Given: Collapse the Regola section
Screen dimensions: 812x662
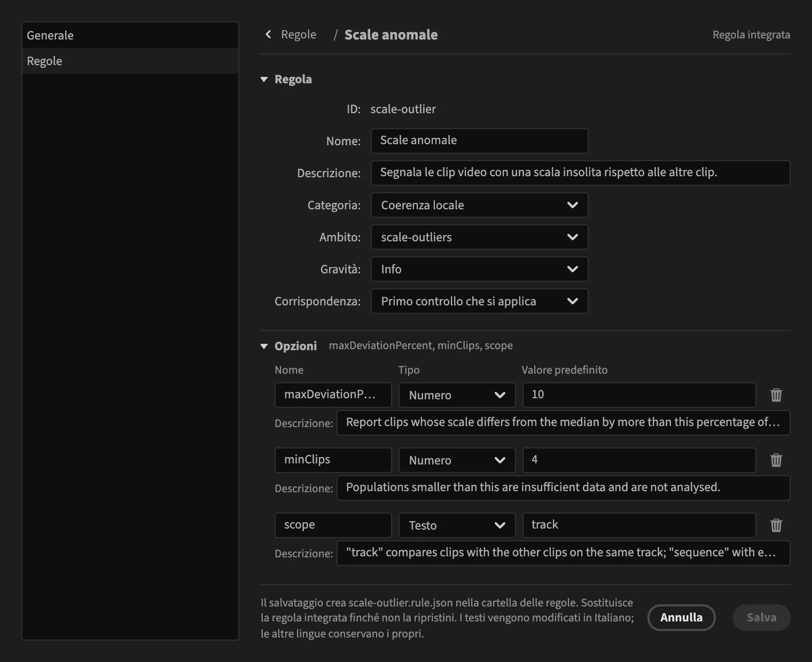Looking at the screenshot, I should click(264, 80).
